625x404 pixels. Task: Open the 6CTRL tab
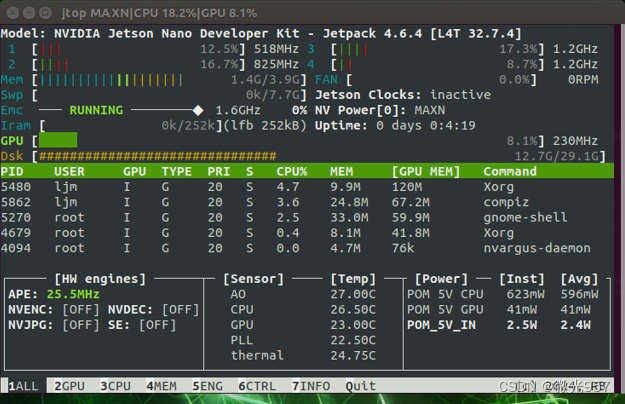pos(257,386)
